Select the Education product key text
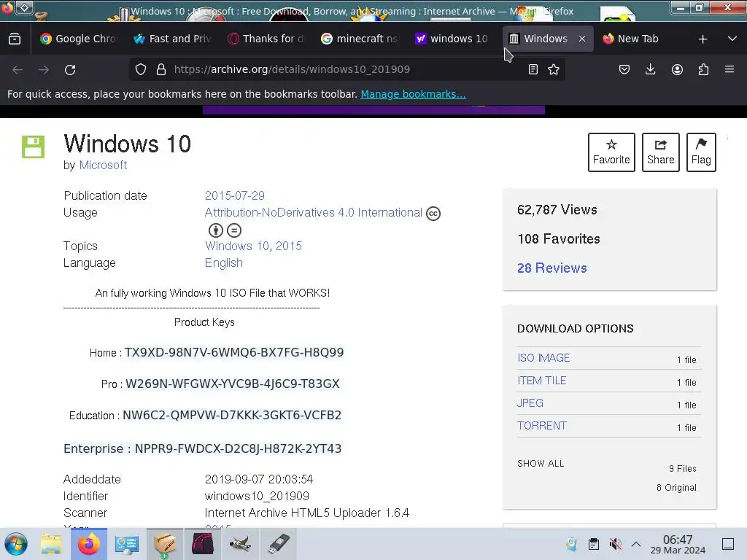747x560 pixels. (232, 415)
